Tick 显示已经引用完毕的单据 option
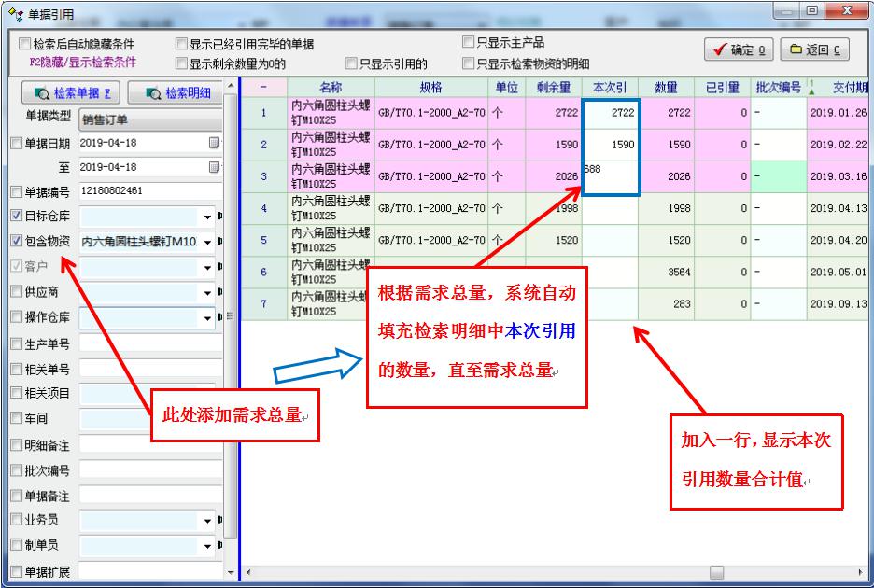This screenshot has height=588, width=874. [x=181, y=44]
